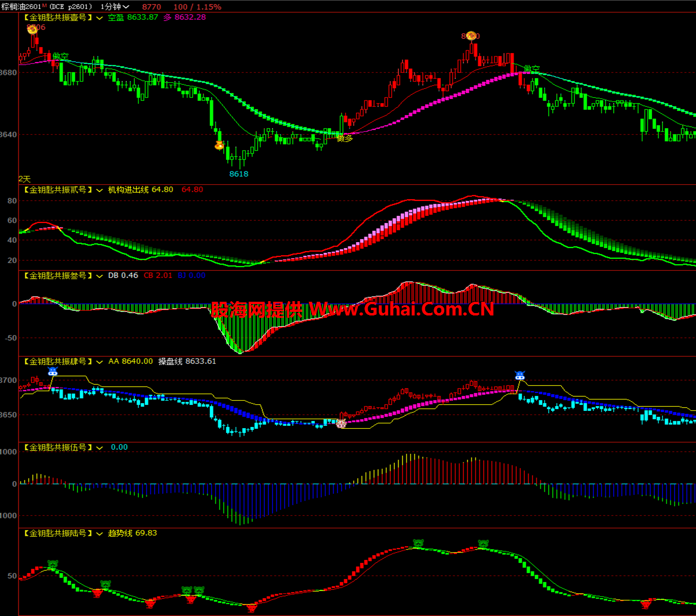
Task: Click the 做多 signal marker on the chart
Action: click(x=345, y=138)
